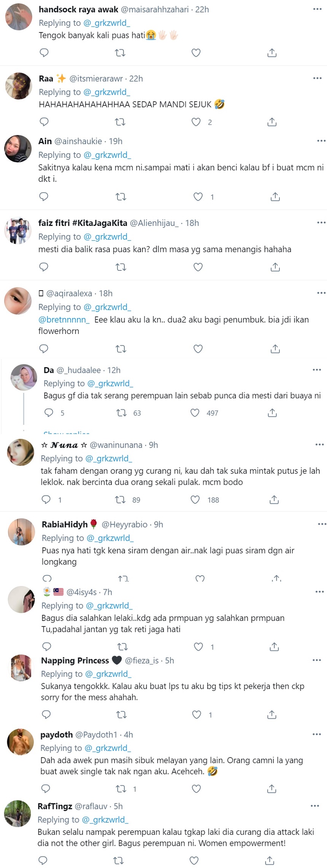
Task: Open more menu on RabiaHidyh's tweet
Action: (x=322, y=524)
